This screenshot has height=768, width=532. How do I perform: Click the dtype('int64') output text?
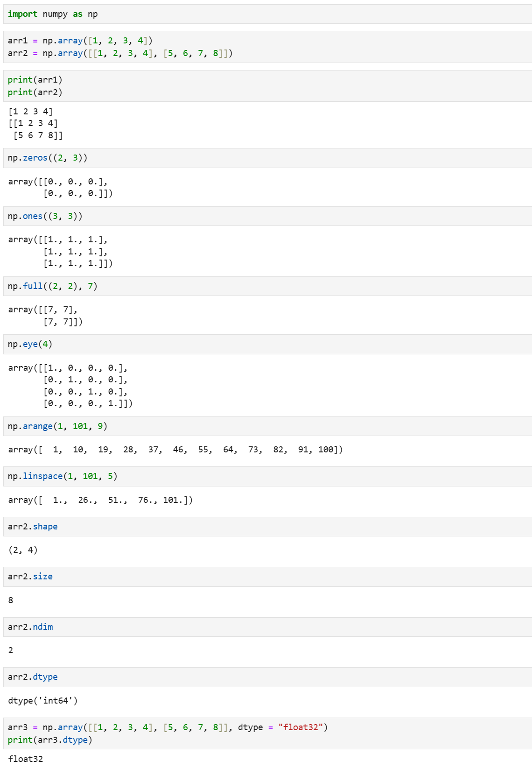coord(43,700)
